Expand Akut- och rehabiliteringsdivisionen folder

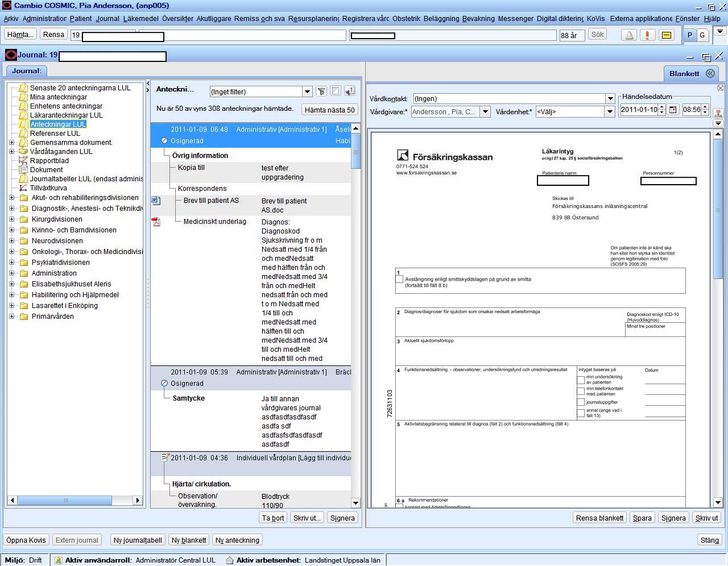[x=12, y=198]
